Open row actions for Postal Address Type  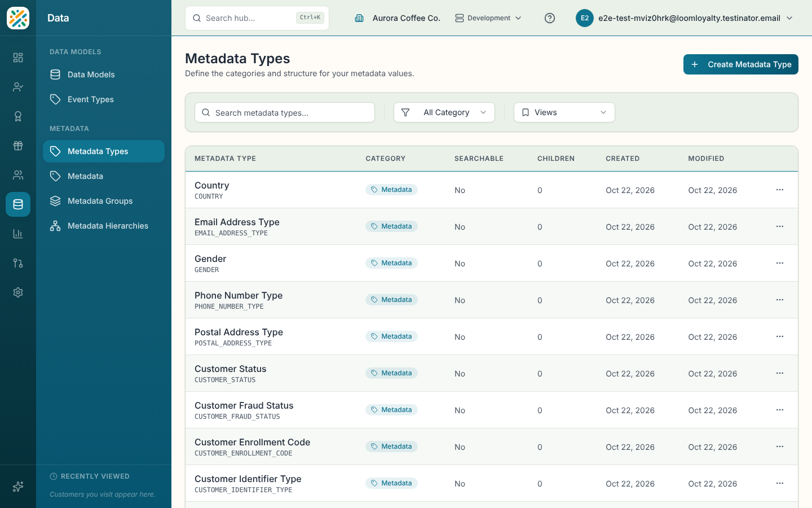pyautogui.click(x=780, y=336)
